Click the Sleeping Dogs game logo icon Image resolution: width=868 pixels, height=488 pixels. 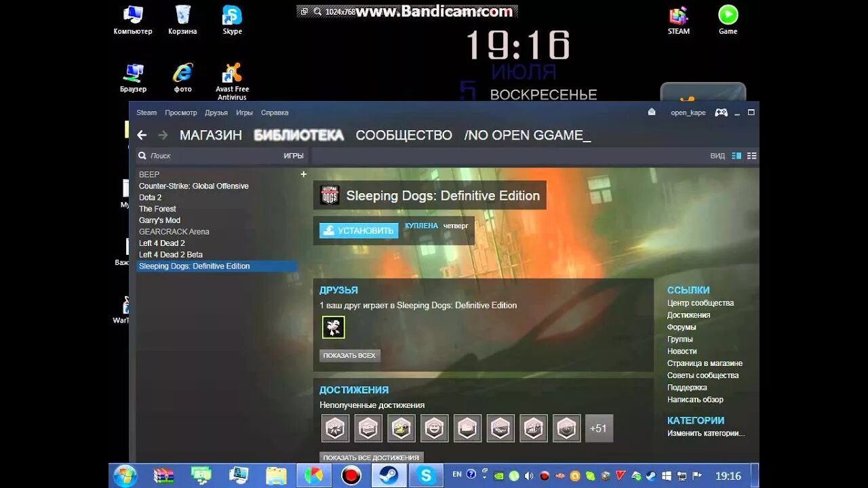click(x=330, y=195)
